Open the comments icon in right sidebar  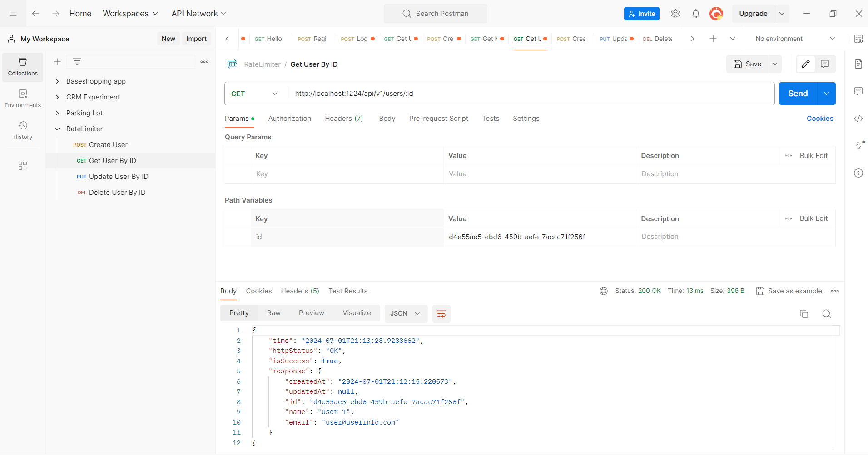click(x=858, y=91)
